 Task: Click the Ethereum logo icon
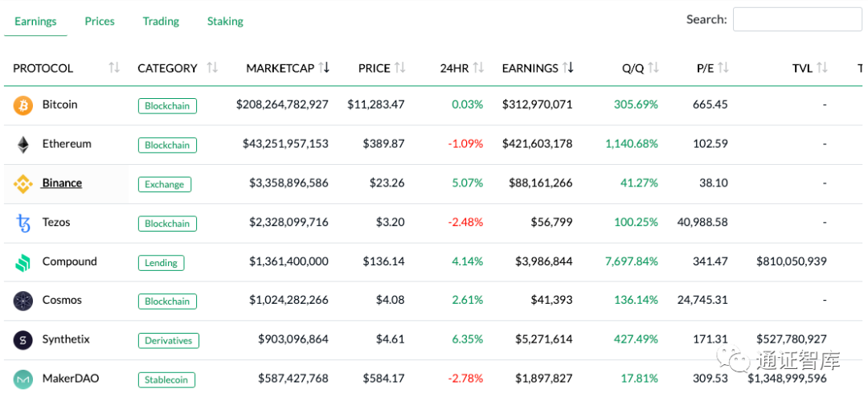(23, 145)
